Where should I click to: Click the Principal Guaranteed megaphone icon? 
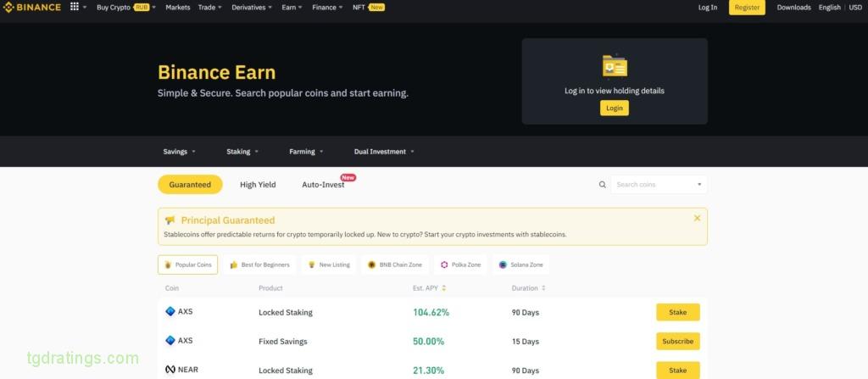[170, 220]
